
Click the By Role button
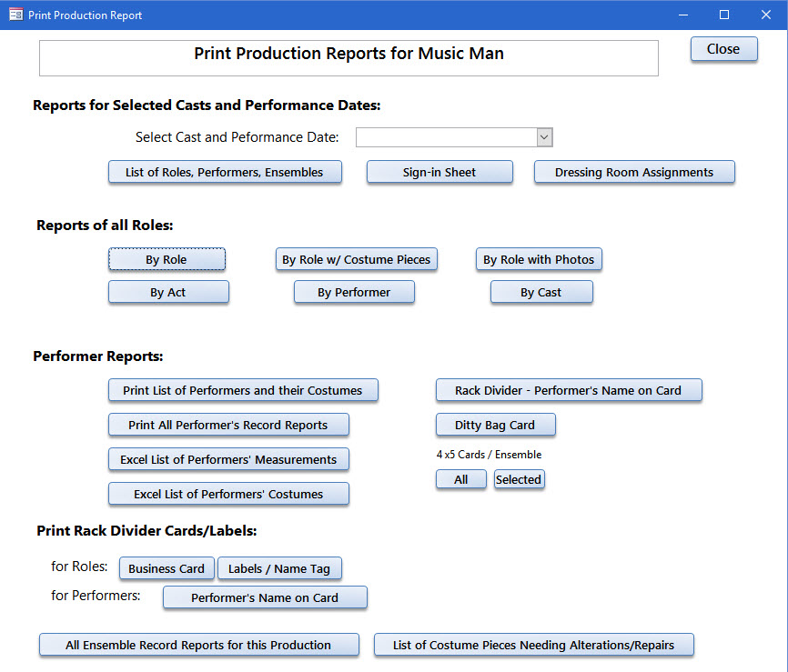click(x=167, y=260)
